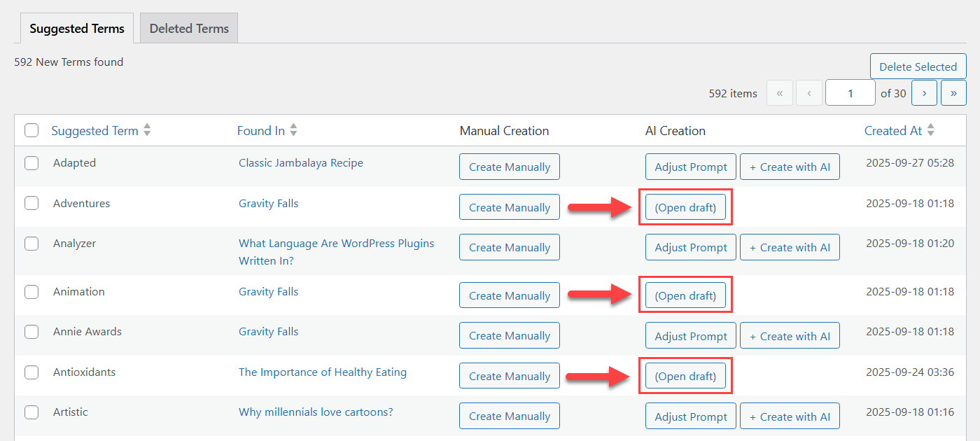Sort by Suggested Term column header
Image resolution: width=980 pixels, height=441 pixels.
point(94,131)
